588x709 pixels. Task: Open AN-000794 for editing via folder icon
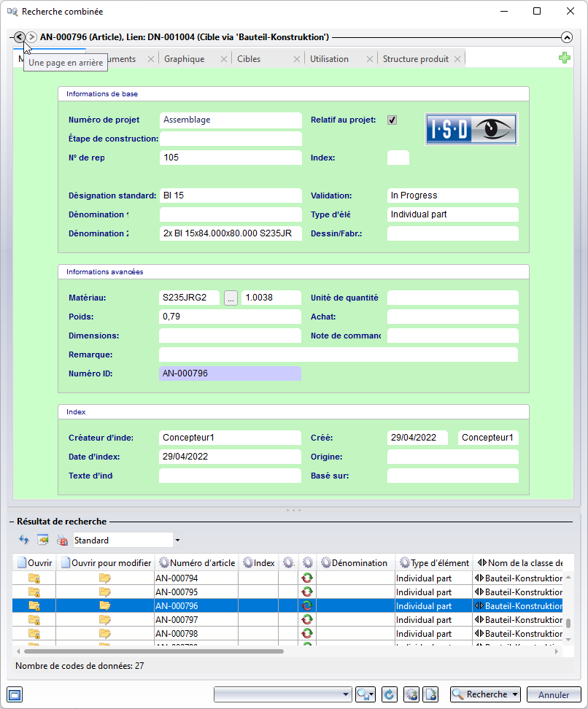[x=105, y=578]
